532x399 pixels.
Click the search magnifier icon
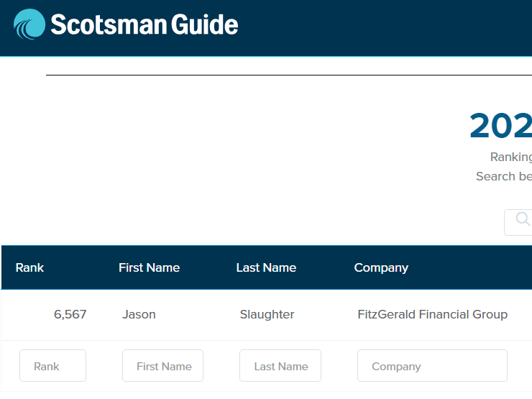[523, 219]
